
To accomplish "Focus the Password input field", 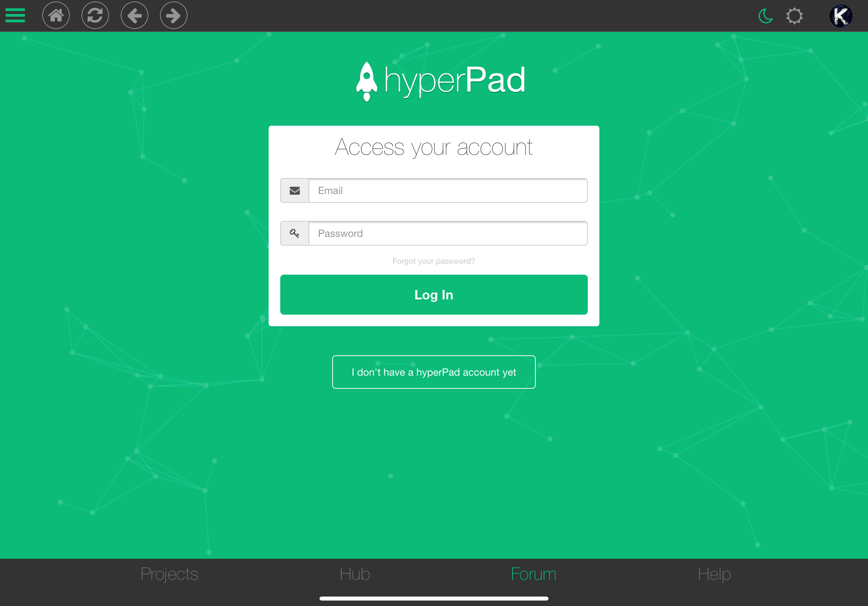I will [447, 233].
